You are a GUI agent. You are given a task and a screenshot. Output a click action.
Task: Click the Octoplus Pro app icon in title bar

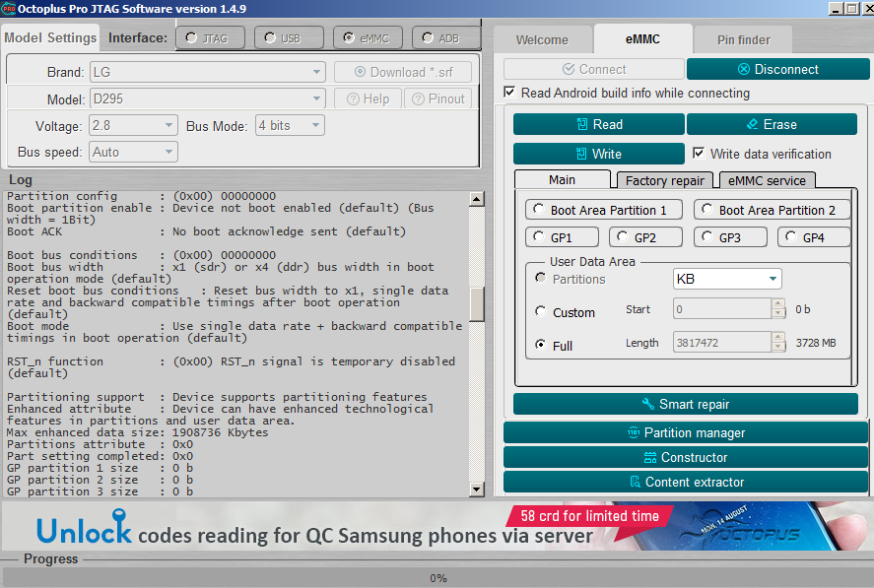(x=8, y=8)
